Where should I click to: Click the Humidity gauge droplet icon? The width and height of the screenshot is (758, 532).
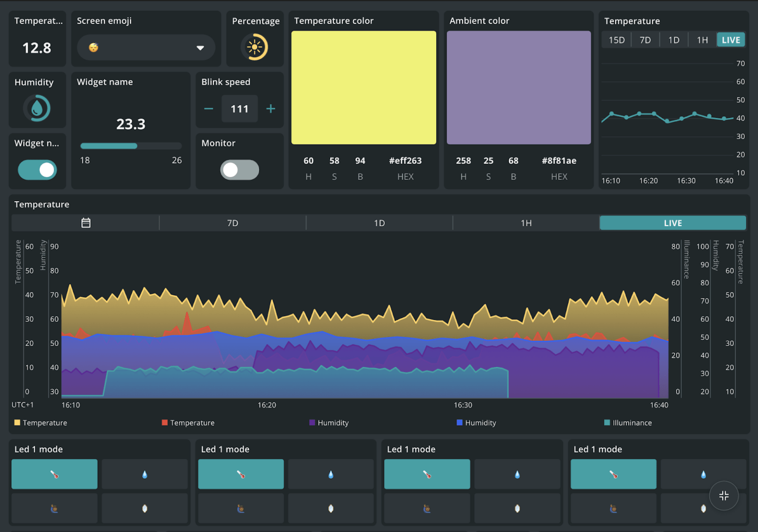(37, 108)
